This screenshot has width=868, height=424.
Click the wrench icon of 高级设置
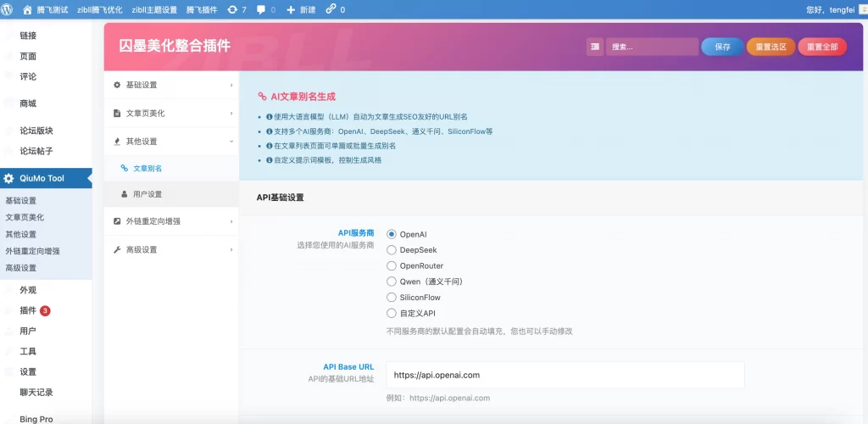(117, 249)
